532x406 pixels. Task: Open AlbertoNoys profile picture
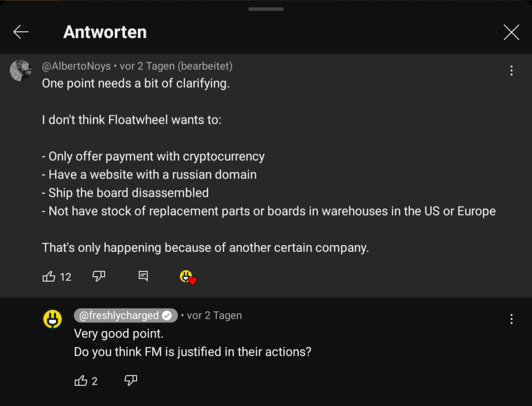(20, 71)
